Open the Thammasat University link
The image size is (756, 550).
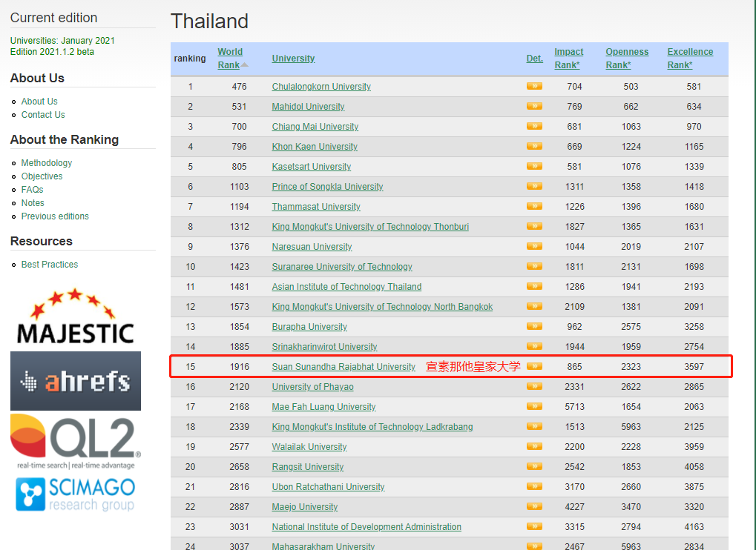[316, 207]
